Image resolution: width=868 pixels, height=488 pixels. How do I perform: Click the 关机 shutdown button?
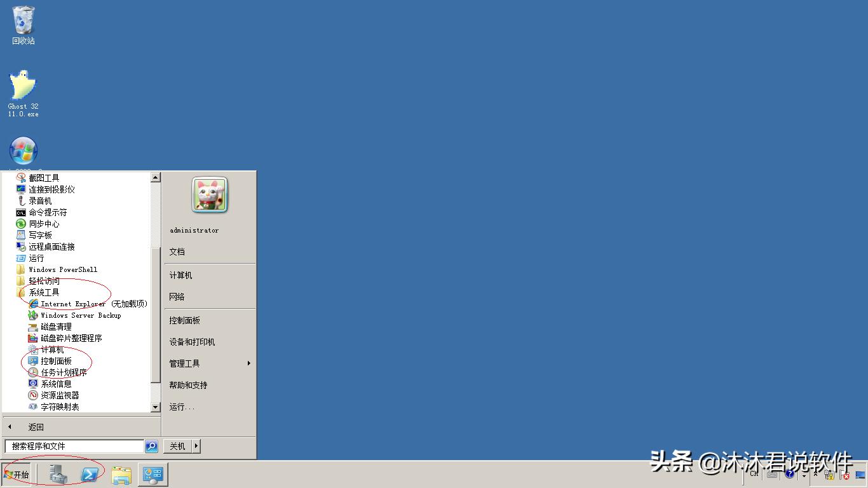pyautogui.click(x=176, y=445)
